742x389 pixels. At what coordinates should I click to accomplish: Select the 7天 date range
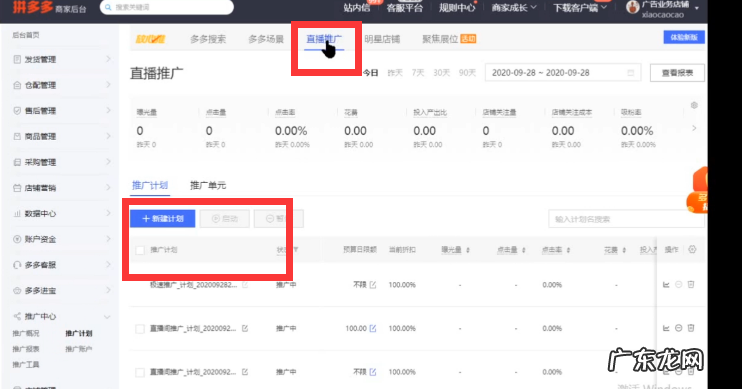pyautogui.click(x=418, y=73)
